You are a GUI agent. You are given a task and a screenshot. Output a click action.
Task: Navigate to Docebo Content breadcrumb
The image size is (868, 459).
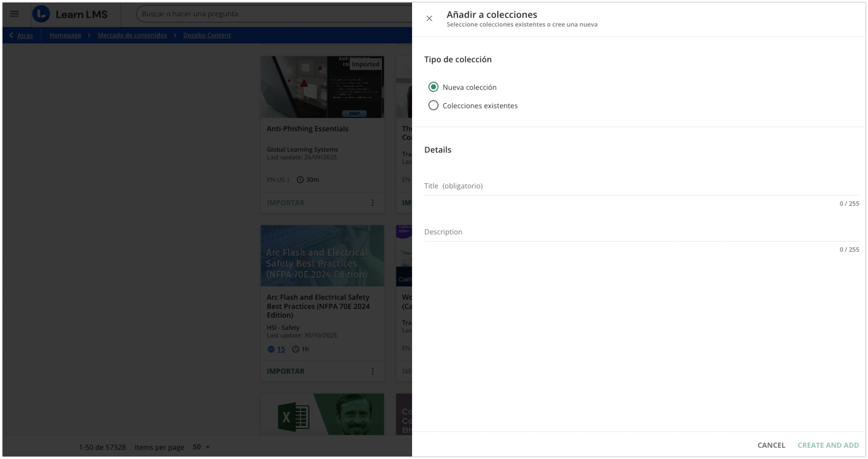(x=207, y=35)
